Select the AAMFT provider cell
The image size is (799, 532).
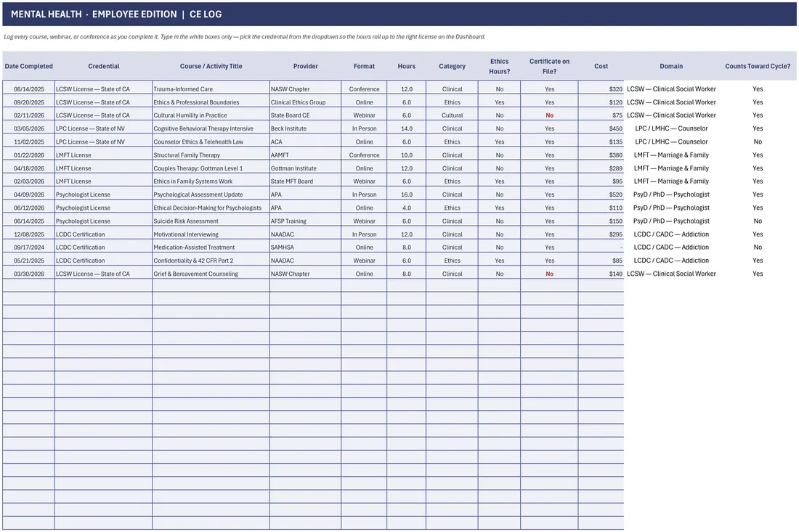pos(305,155)
